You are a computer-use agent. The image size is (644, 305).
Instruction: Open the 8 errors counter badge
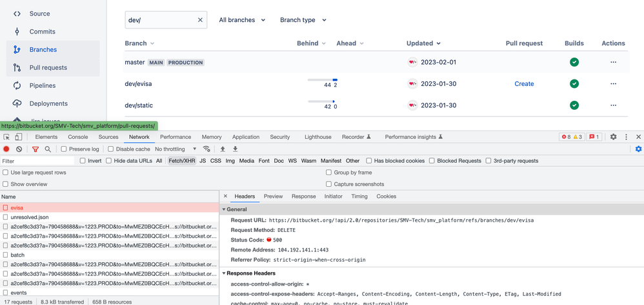566,137
